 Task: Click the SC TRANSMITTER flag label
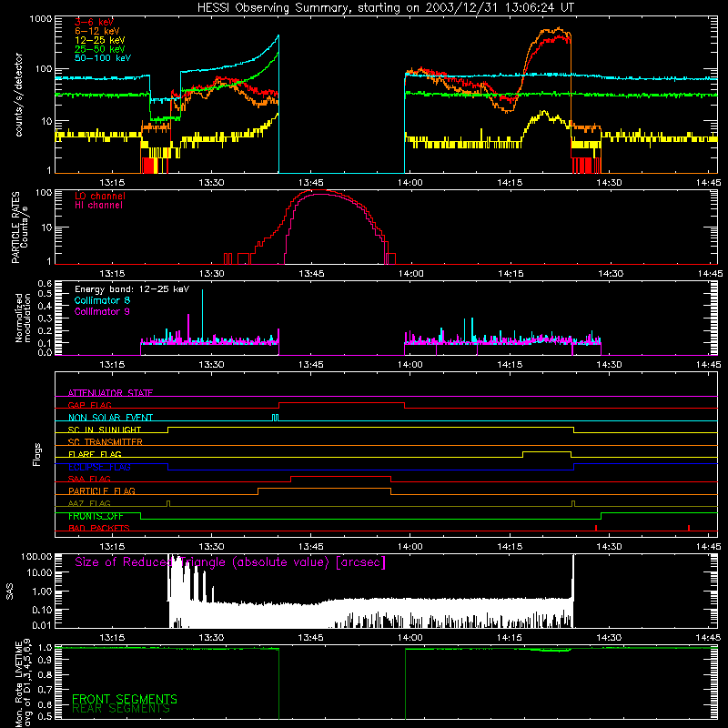pos(106,441)
